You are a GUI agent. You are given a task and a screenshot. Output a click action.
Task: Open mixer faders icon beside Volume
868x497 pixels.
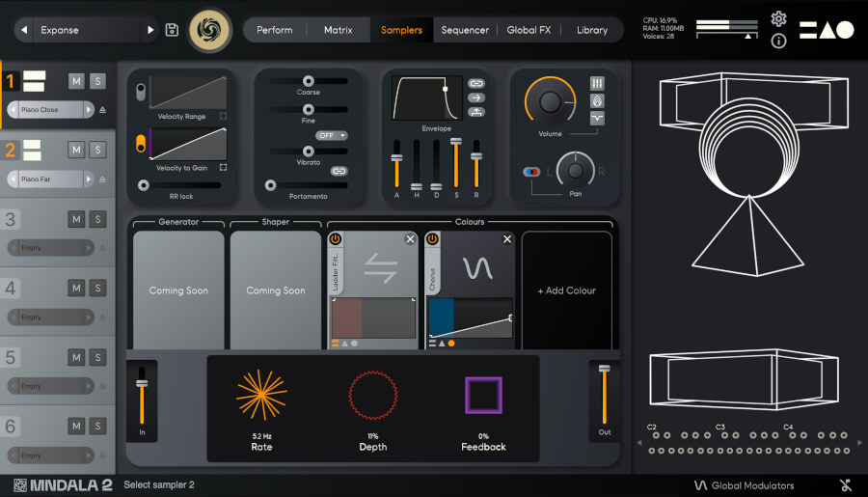click(597, 84)
